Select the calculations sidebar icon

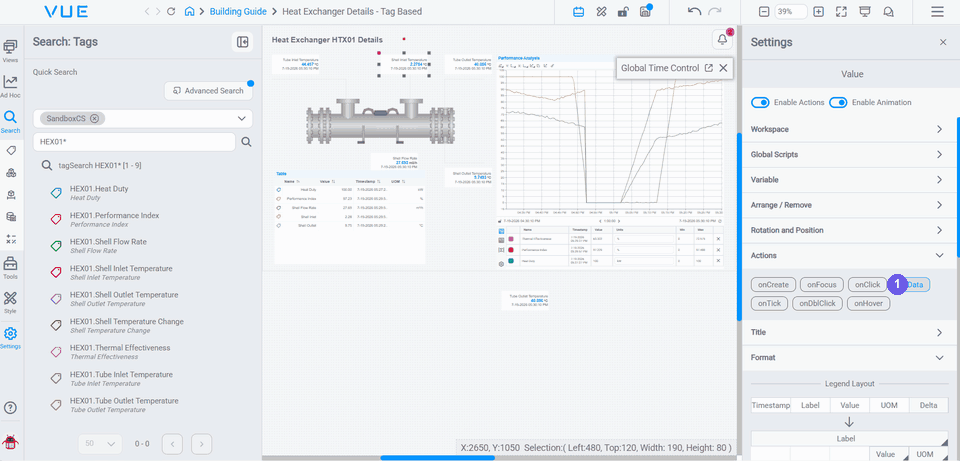point(11,239)
